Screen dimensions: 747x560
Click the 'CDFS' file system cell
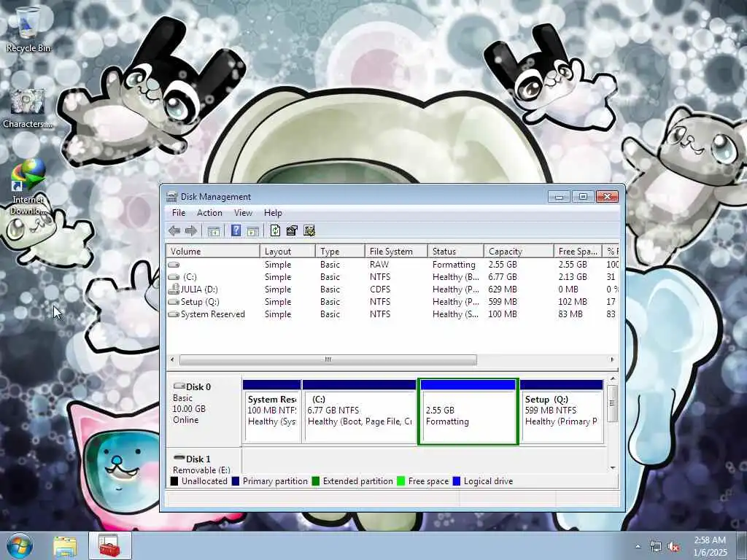tap(380, 289)
